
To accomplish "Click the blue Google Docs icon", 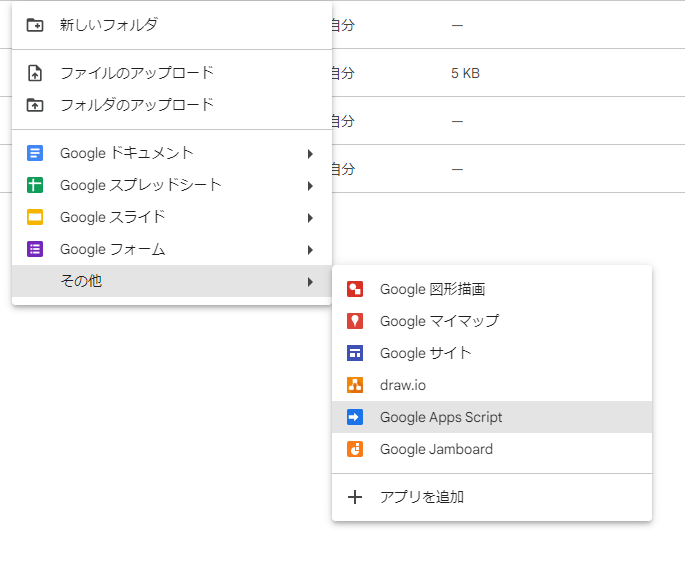I will [35, 153].
